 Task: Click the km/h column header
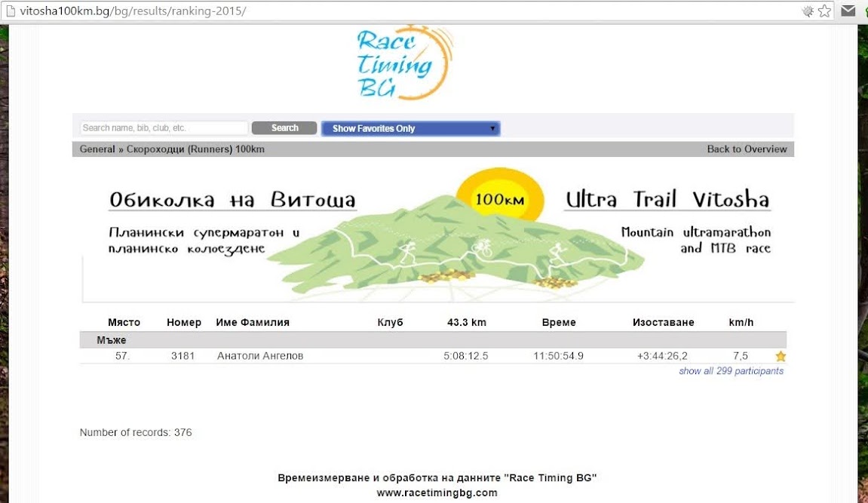741,322
